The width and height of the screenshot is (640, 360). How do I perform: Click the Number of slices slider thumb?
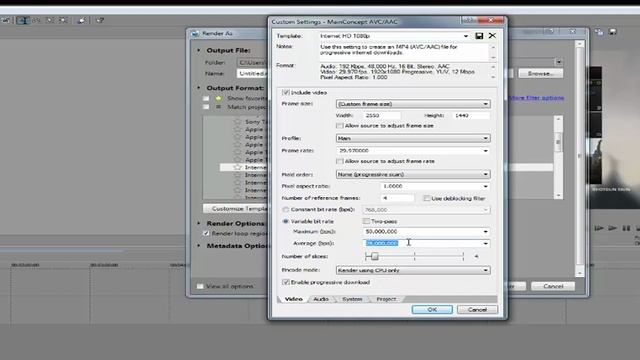pos(374,256)
